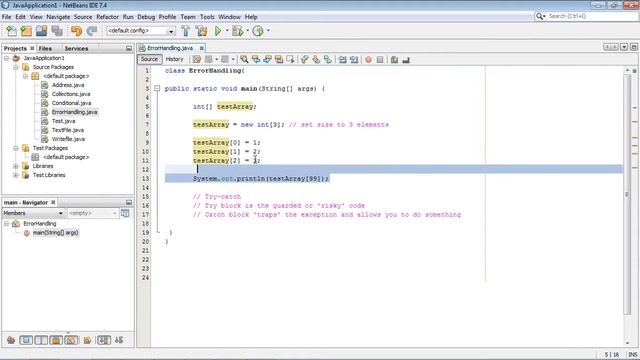Click Shift Line Left editor icon
640x360 pixels.
pyautogui.click(x=342, y=60)
